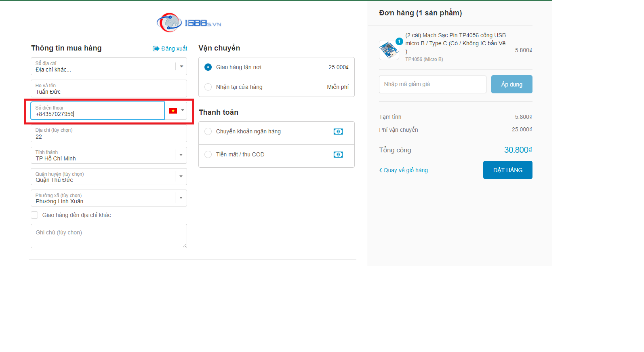Expand the Tỉnh thành province dropdown
Screen dimensions: 644x352
pyautogui.click(x=181, y=155)
